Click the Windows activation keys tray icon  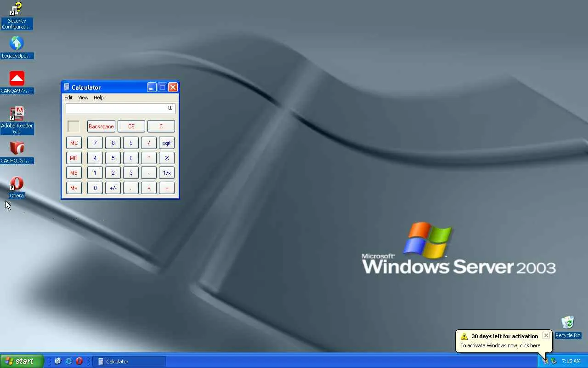[545, 361]
